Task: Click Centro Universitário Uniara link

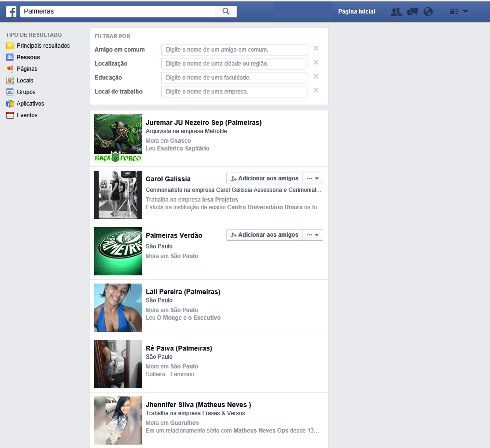Action: [265, 207]
